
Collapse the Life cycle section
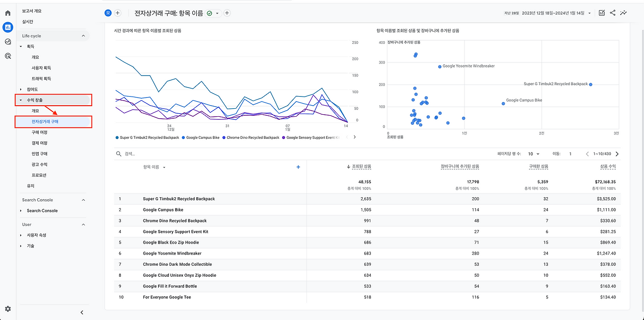click(84, 36)
